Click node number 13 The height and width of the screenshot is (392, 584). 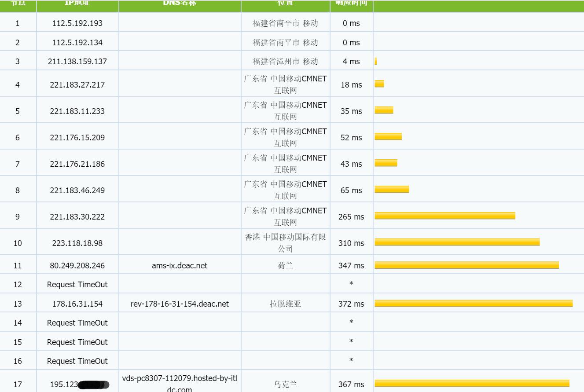(18, 304)
